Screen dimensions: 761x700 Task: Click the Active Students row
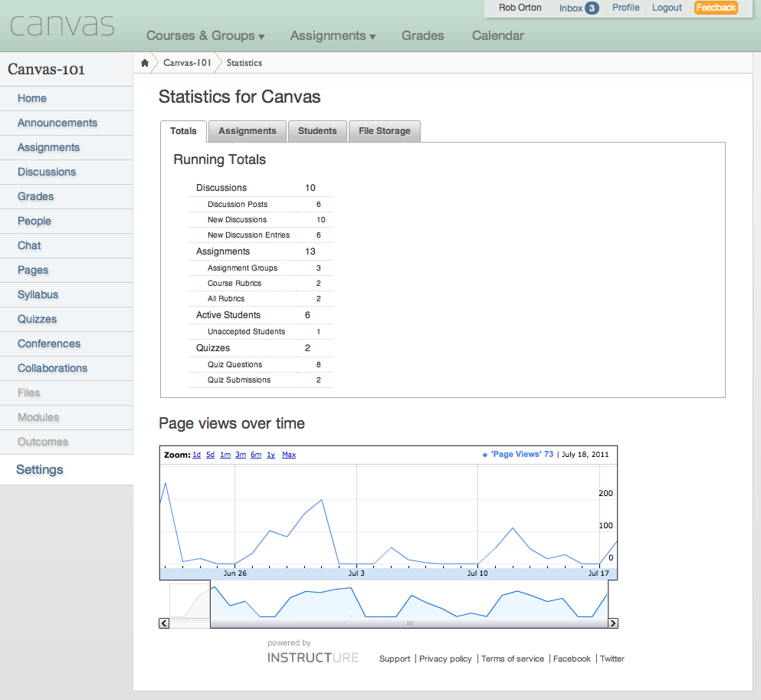[x=261, y=315]
